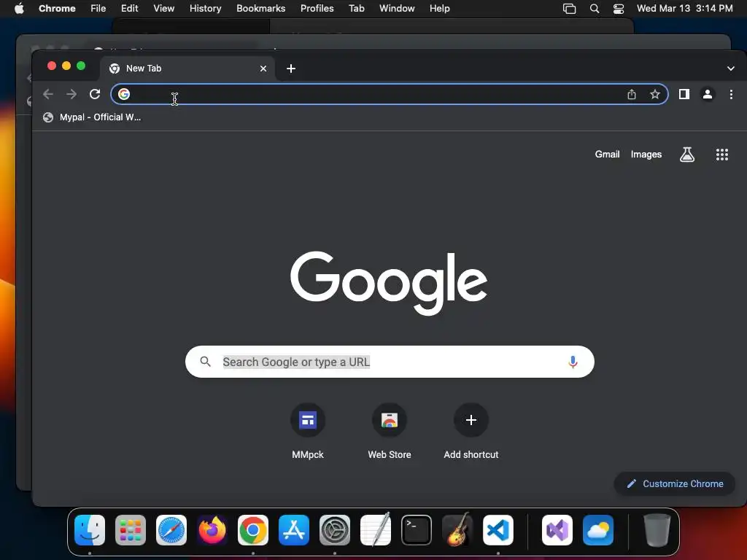747x560 pixels.
Task: Open the Tab menu
Action: coord(356,8)
